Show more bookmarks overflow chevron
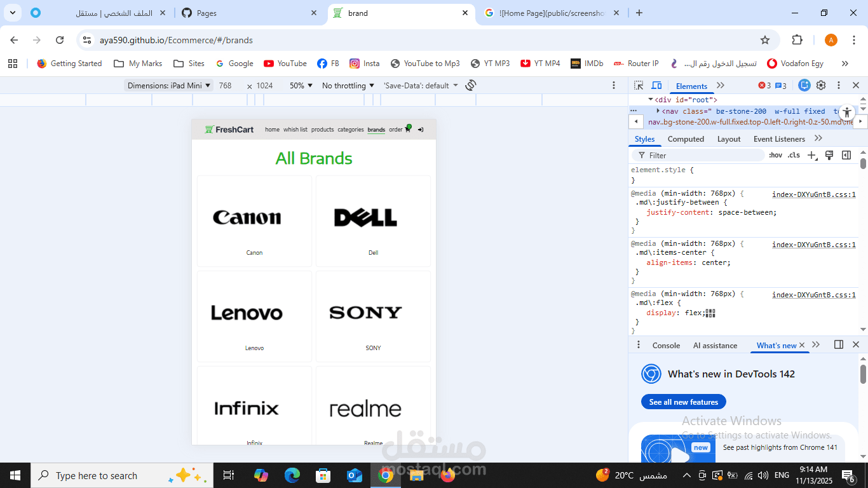This screenshot has height=488, width=868. [844, 64]
